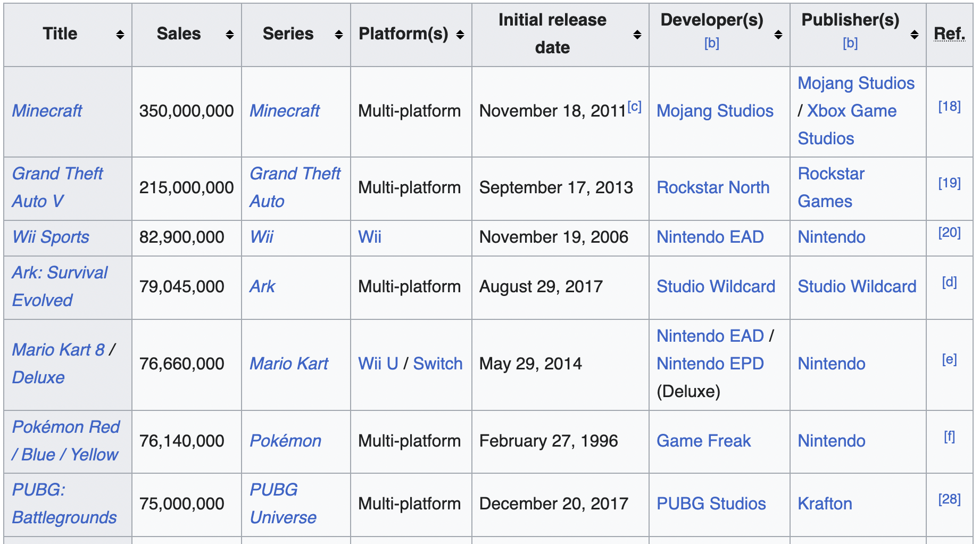This screenshot has width=980, height=544.
Task: Sort table by Platform(s) column arrows
Action: (x=460, y=35)
